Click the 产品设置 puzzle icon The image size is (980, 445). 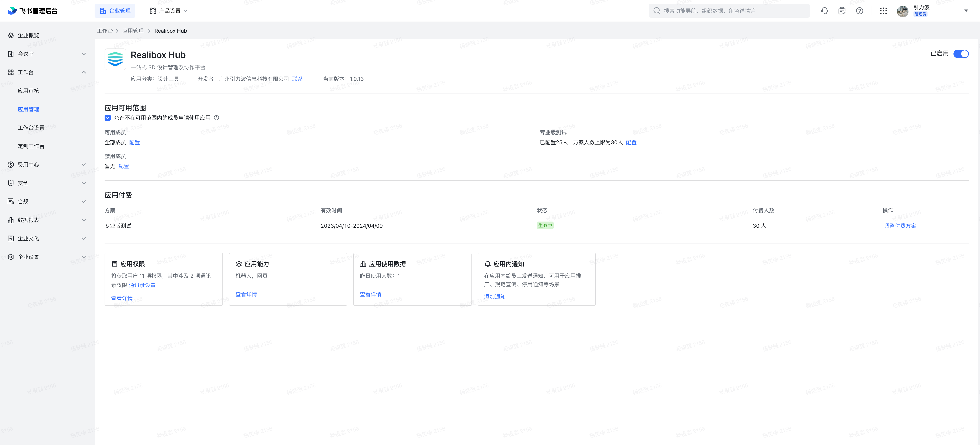tap(153, 11)
